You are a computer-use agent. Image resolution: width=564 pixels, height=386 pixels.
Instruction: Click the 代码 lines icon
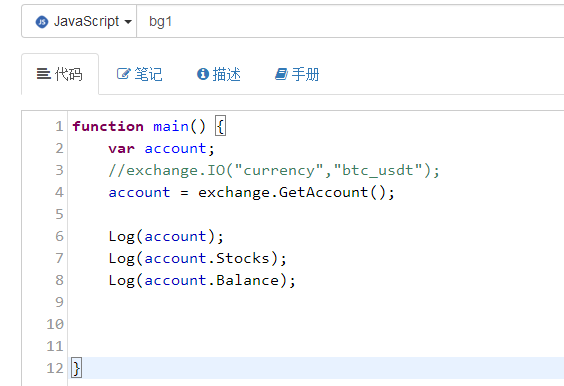(44, 74)
